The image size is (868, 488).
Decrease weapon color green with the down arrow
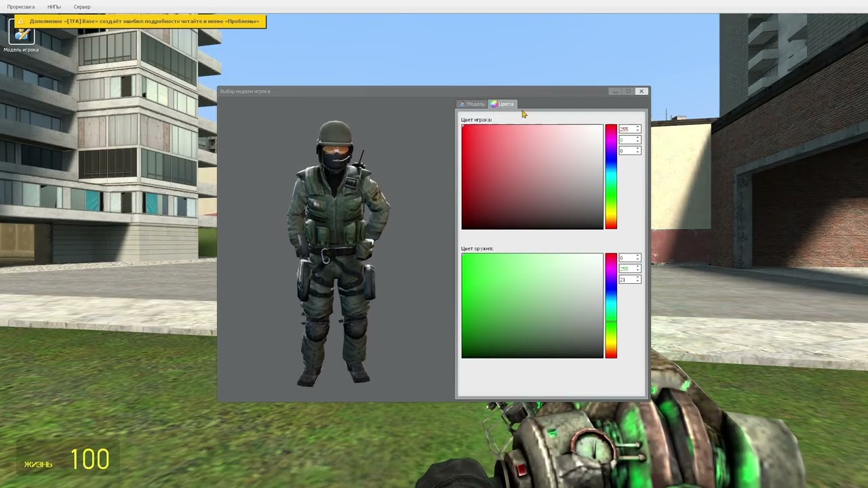(x=638, y=270)
